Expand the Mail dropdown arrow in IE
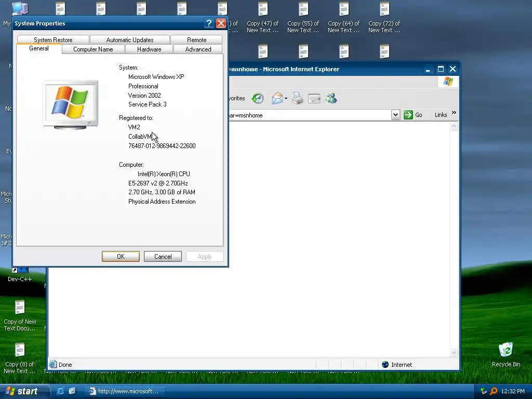Screen dimensions: 532x399 click(x=286, y=99)
